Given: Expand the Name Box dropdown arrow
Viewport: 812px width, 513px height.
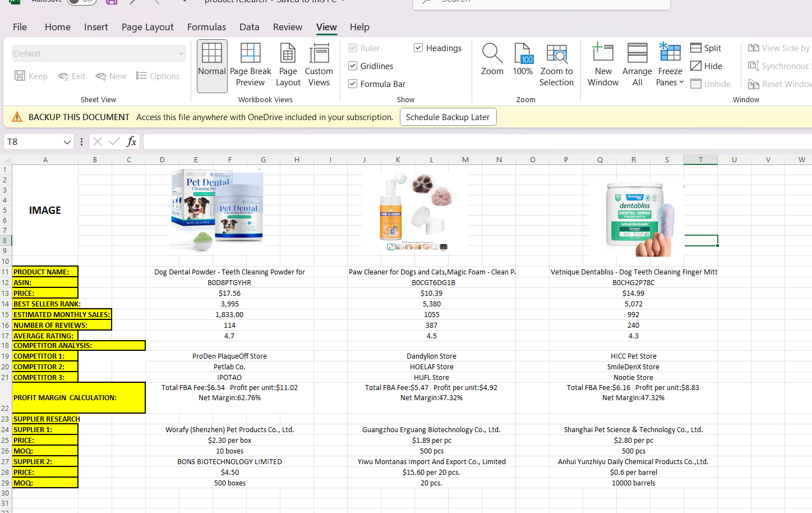Looking at the screenshot, I should pos(67,142).
